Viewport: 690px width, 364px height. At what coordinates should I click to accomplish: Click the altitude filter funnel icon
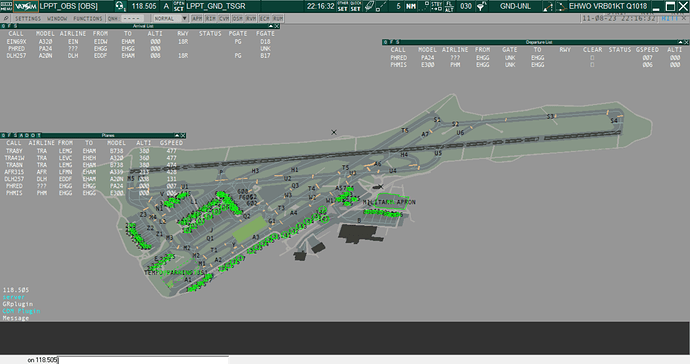tap(481, 6)
